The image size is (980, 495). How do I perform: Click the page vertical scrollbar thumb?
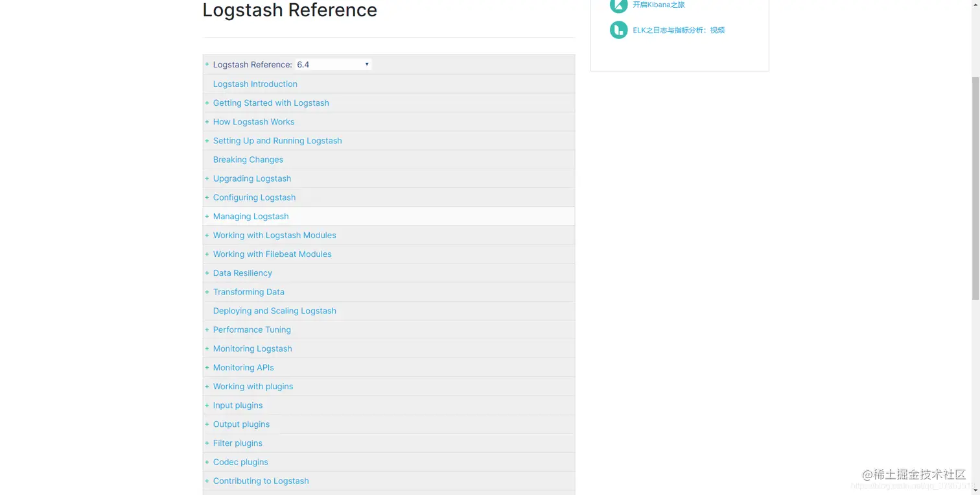point(975,188)
